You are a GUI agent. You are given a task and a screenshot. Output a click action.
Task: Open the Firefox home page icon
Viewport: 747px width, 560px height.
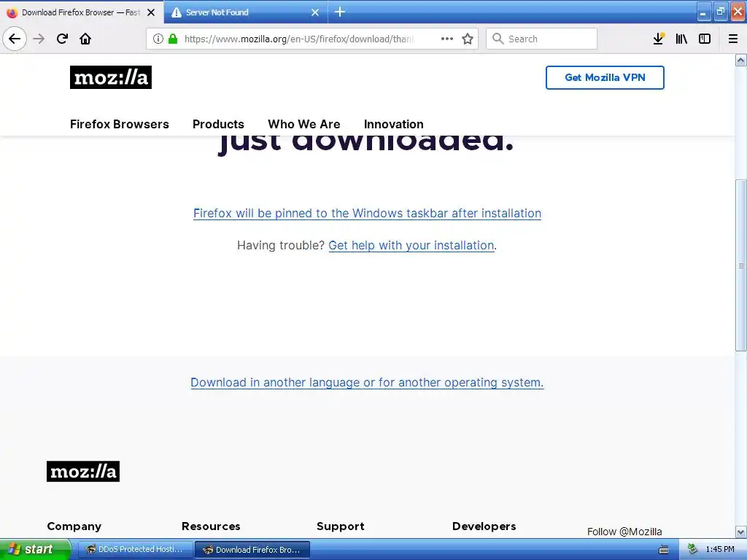pos(85,39)
